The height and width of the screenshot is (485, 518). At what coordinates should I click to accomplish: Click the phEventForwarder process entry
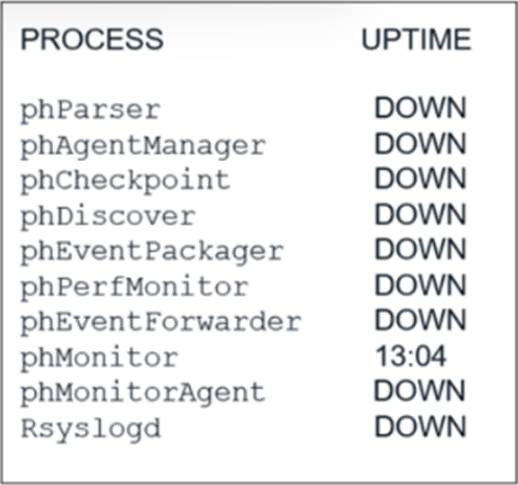click(161, 324)
